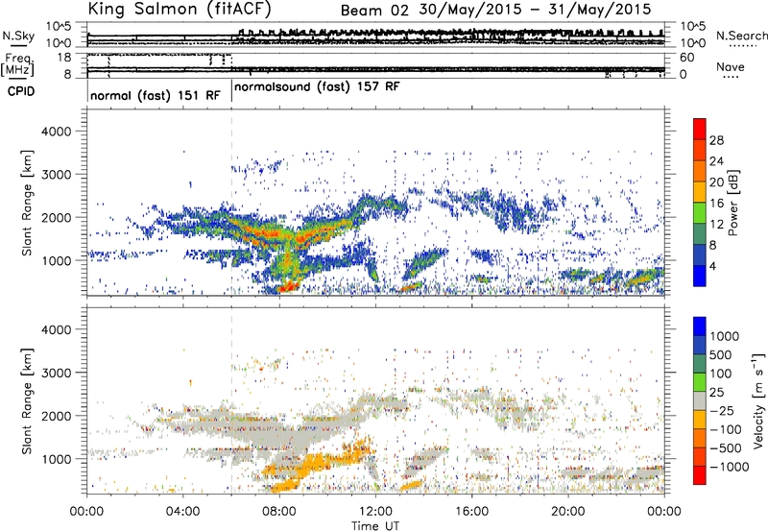Image resolution: width=768 pixels, height=532 pixels.
Task: Click the rightmost '00:00' time tick label
Action: (664, 512)
